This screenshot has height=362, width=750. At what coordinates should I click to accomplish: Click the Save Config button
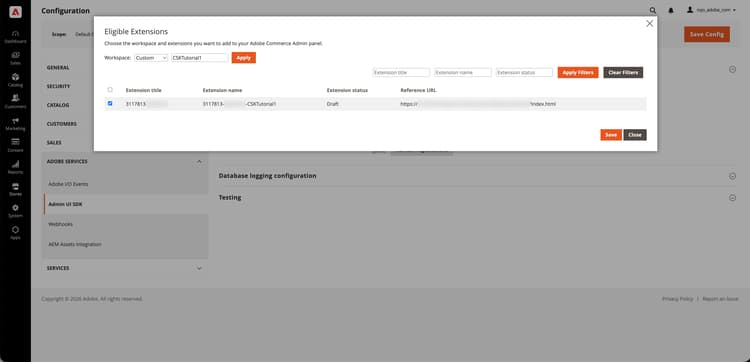(706, 34)
